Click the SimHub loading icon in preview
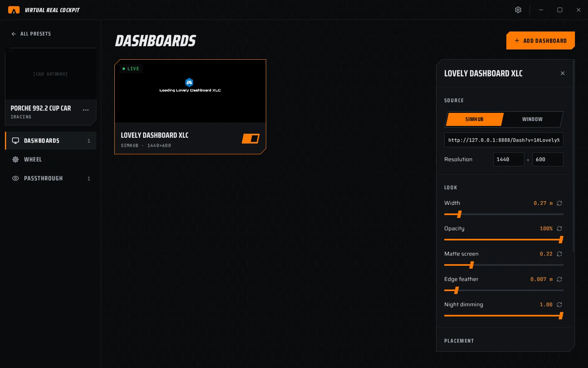This screenshot has width=588, height=368. pyautogui.click(x=189, y=82)
